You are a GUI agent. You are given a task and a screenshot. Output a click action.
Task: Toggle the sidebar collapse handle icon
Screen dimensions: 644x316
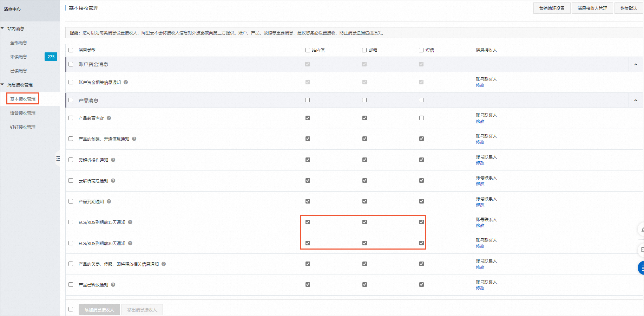[58, 159]
